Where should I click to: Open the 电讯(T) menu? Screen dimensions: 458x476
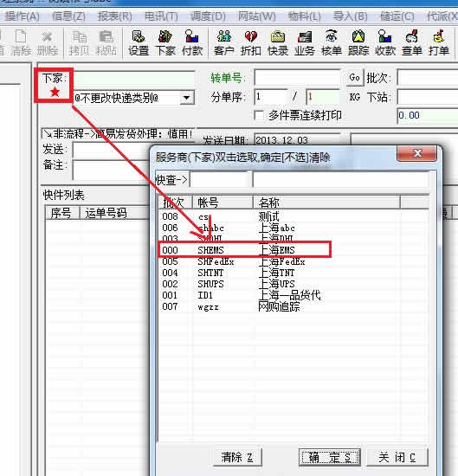(161, 16)
